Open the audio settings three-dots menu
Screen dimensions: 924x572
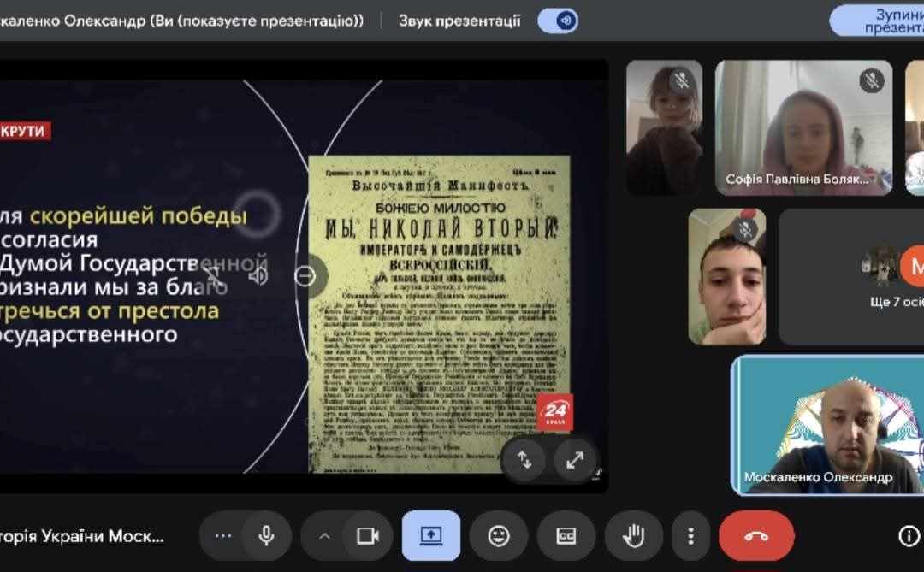[x=222, y=535]
